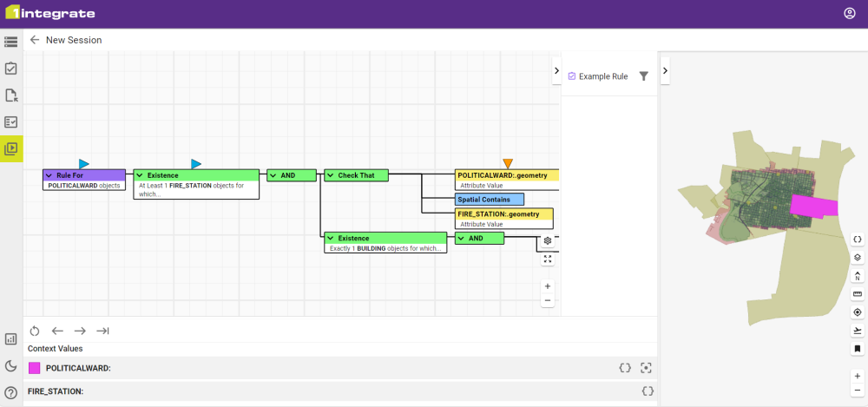The image size is (868, 407).
Task: Click the locate target icon on map
Action: [x=858, y=312]
